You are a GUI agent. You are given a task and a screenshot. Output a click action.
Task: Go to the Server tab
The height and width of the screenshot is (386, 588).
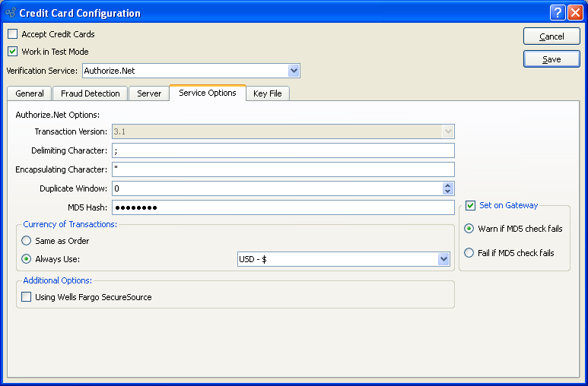coord(149,93)
